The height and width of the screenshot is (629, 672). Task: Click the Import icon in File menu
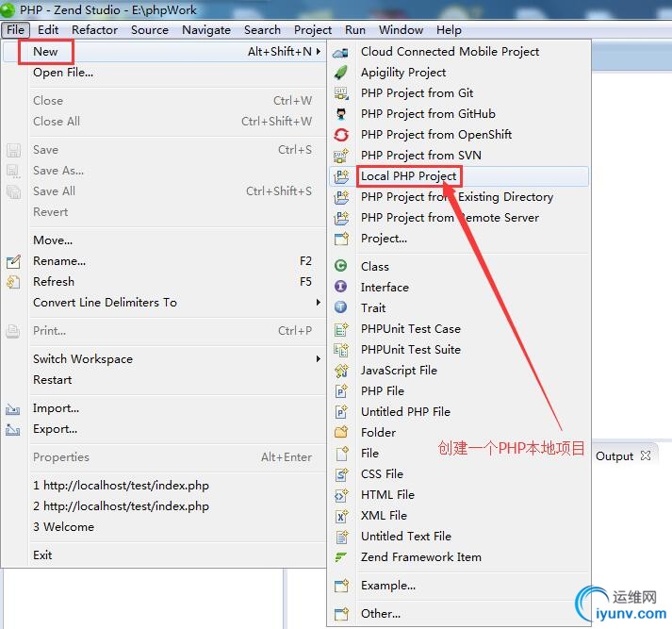13,409
